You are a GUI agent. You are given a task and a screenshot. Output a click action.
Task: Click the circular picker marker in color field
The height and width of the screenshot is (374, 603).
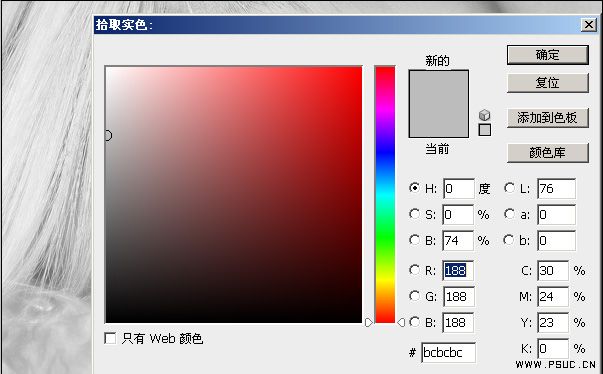coord(108,135)
